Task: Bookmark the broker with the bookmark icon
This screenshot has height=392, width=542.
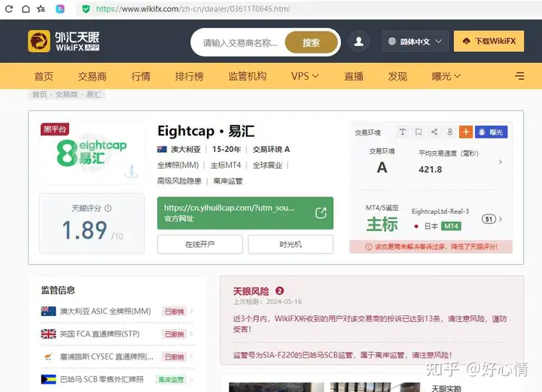Action: [419, 132]
